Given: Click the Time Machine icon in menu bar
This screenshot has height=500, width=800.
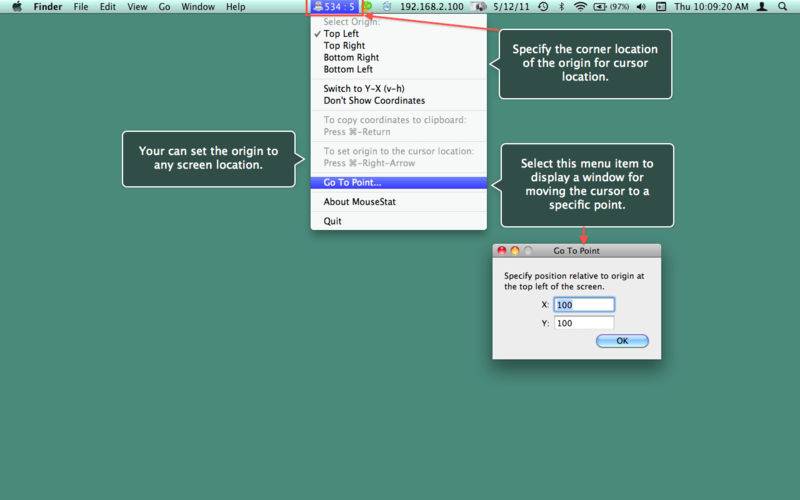Looking at the screenshot, I should click(x=542, y=7).
